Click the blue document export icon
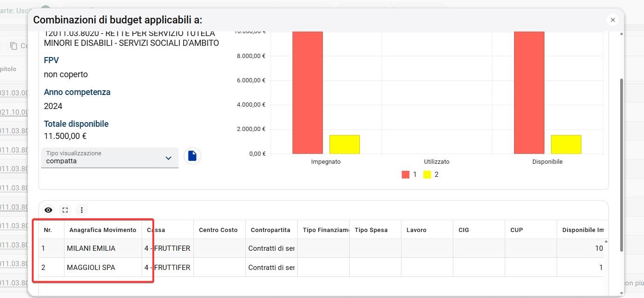 [193, 156]
